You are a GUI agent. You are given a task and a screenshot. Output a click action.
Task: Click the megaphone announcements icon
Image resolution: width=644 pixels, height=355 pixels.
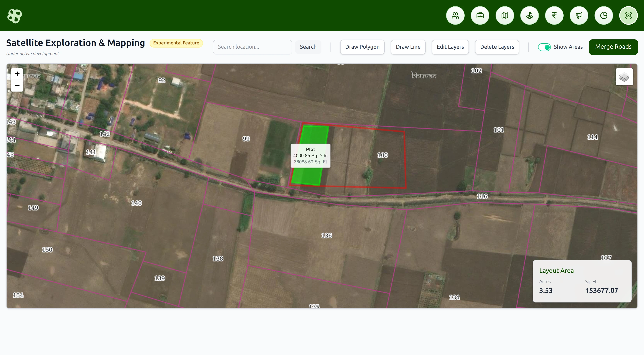[579, 15]
